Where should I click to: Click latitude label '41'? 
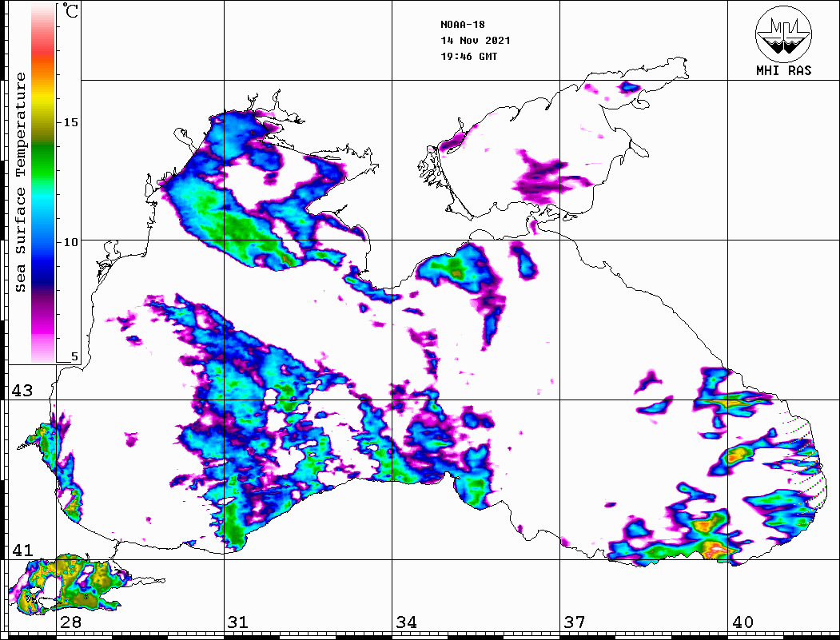tap(22, 551)
